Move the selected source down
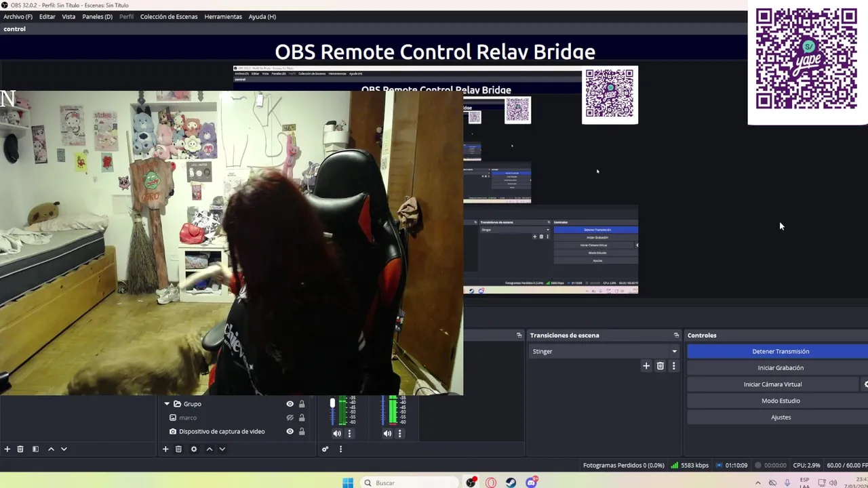Viewport: 868px width, 488px height. 222,449
